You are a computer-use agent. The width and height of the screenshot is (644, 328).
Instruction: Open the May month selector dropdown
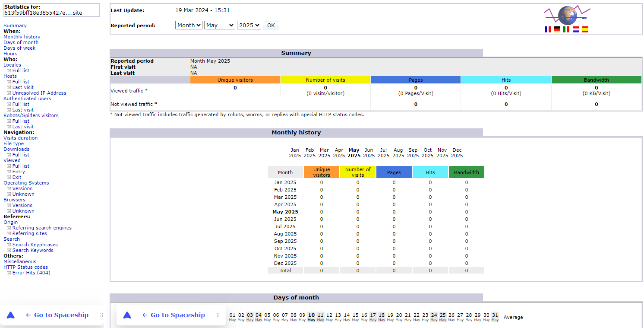pyautogui.click(x=219, y=25)
